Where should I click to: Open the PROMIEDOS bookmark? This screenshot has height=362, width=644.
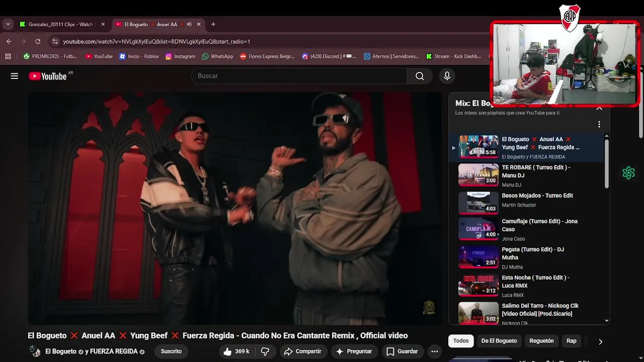(50, 56)
